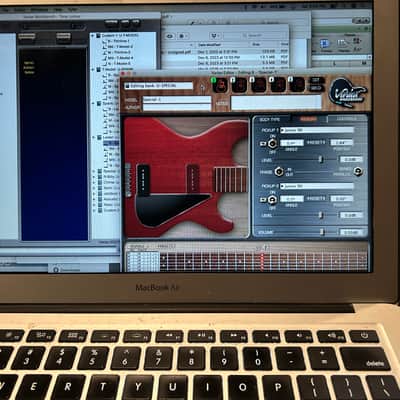Click the Pickup 1 level slider handle
400x400 pixels.
[x=321, y=159]
